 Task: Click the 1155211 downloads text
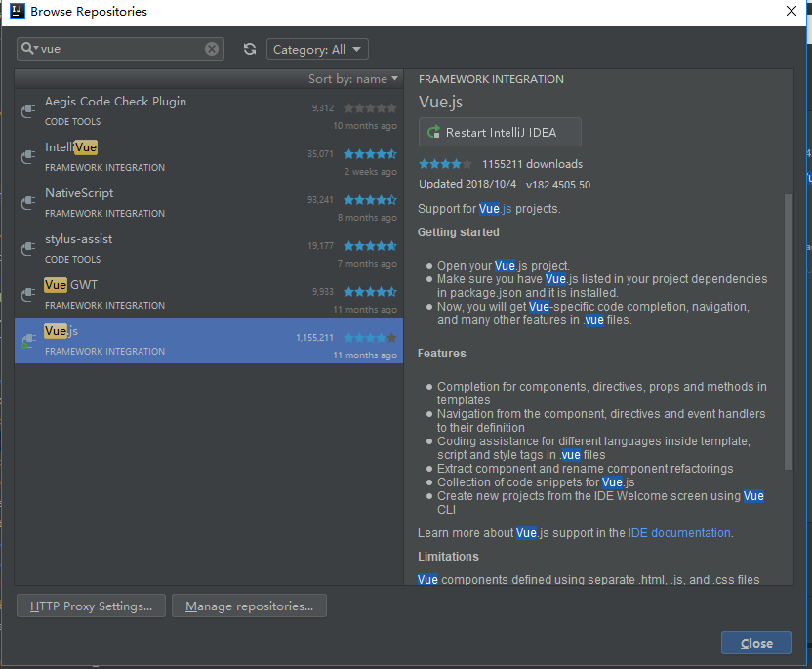[x=532, y=164]
